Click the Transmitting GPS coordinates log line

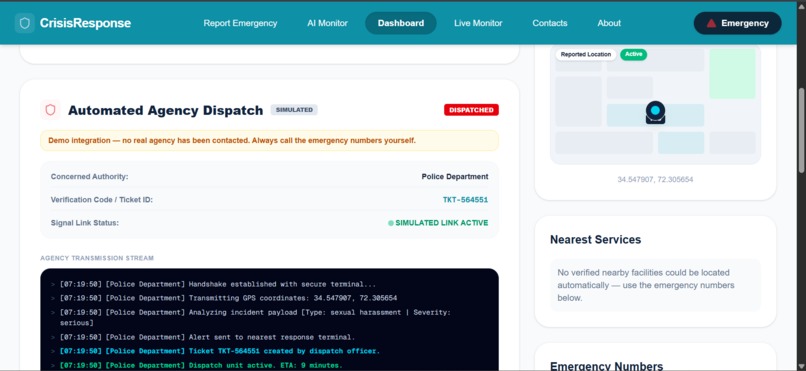pyautogui.click(x=228, y=298)
